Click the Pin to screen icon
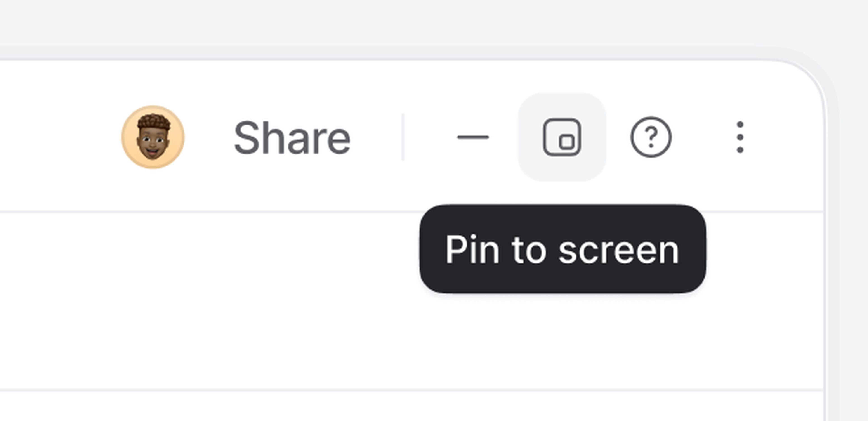 point(562,137)
